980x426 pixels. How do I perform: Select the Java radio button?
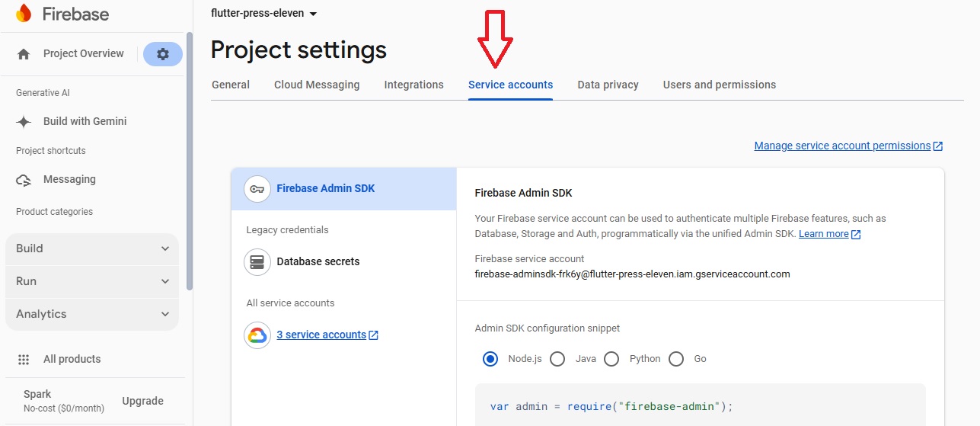point(557,359)
